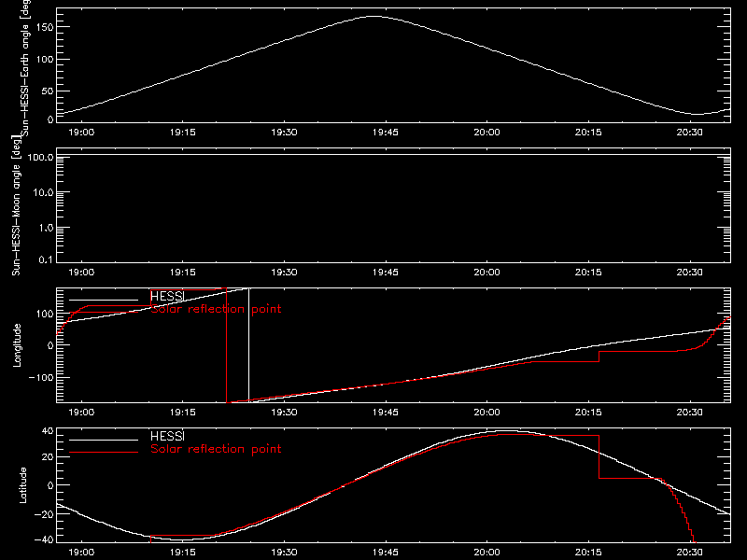Click the 100.0 tick on the Moon angle plot

tap(40, 157)
